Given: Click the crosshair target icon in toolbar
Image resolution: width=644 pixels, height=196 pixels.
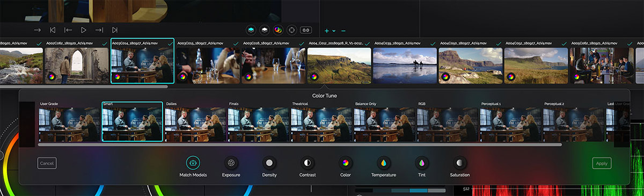Looking at the screenshot, I should coord(292,30).
